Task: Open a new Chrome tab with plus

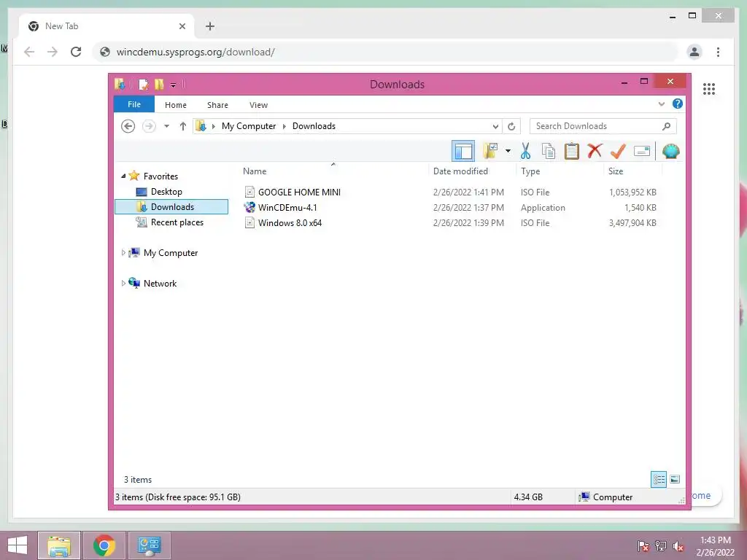Action: pos(210,26)
